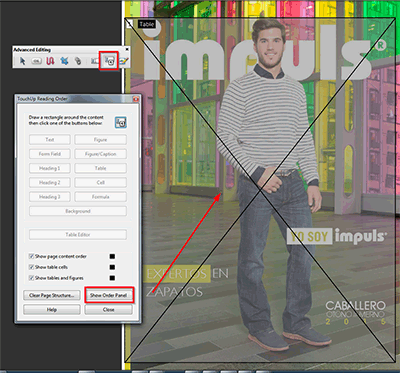Open the Table Editor

[78, 235]
